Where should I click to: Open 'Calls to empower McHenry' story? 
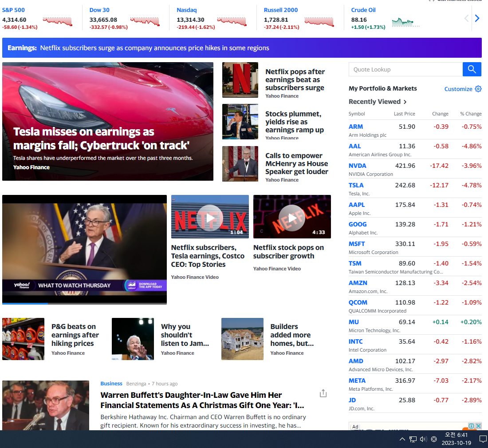[x=297, y=163]
